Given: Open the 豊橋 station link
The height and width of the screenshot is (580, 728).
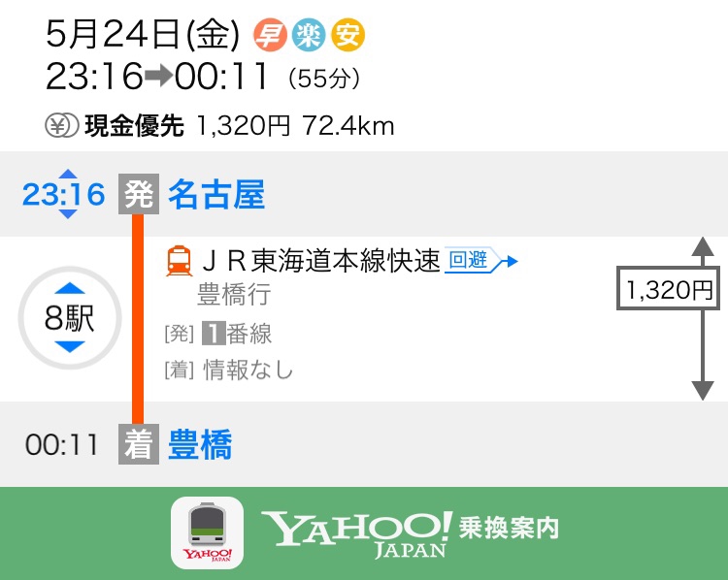Looking at the screenshot, I should tap(200, 444).
